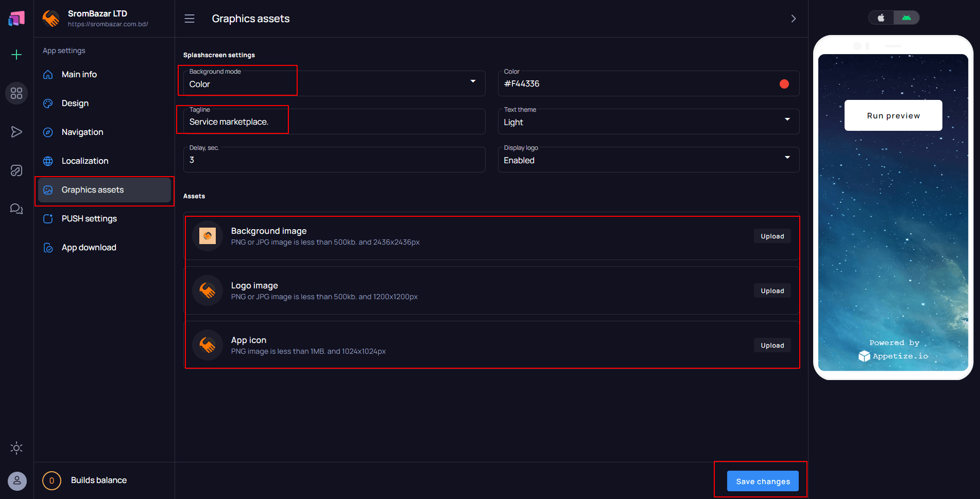Image resolution: width=980 pixels, height=499 pixels.
Task: Upload a Background image
Action: (772, 236)
